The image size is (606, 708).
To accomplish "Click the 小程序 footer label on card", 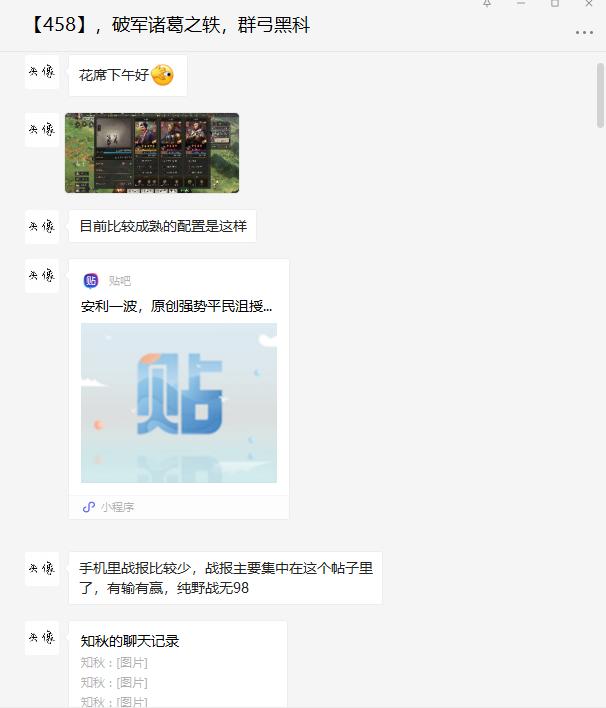I will [117, 507].
